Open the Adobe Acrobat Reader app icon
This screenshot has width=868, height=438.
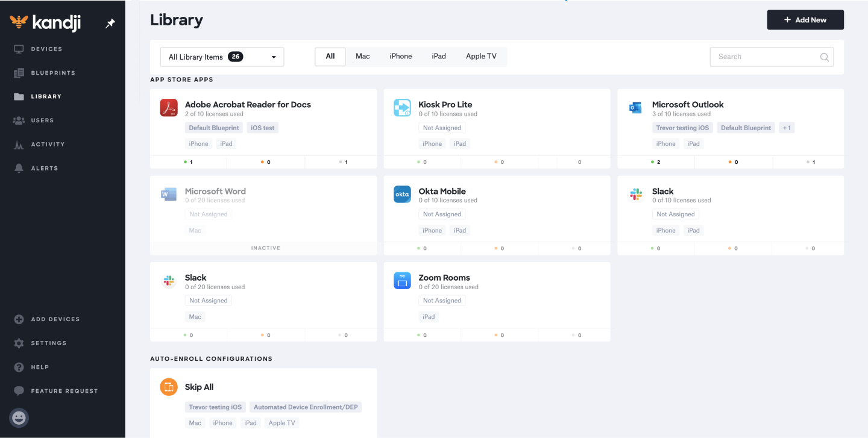pos(169,108)
